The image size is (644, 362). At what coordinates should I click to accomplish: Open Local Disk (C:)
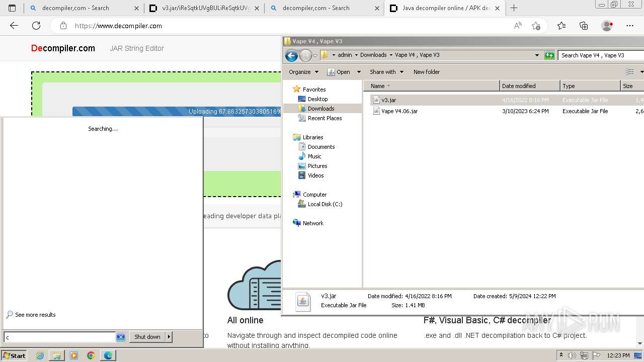point(325,204)
